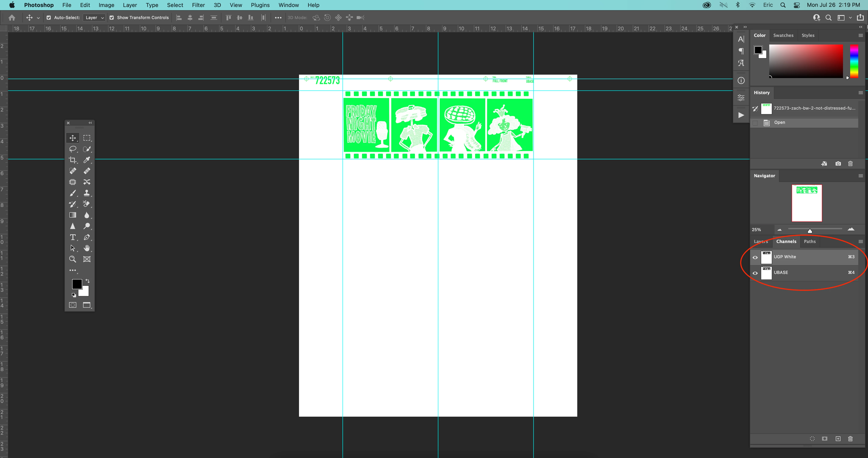Select the Rectangular Marquee tool
The image size is (868, 458).
(87, 138)
